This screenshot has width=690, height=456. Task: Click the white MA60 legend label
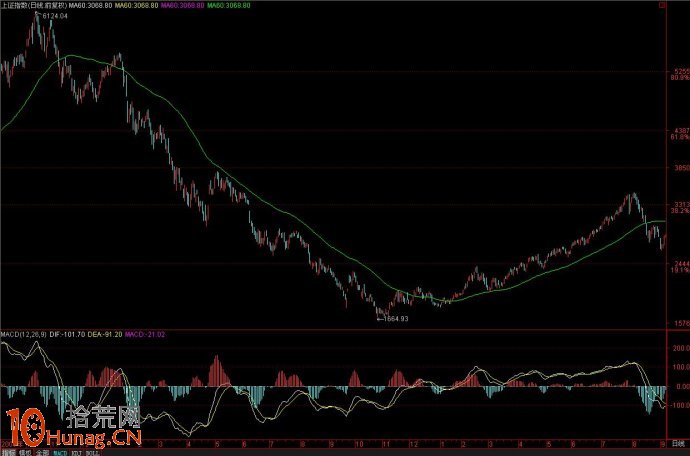[89, 5]
